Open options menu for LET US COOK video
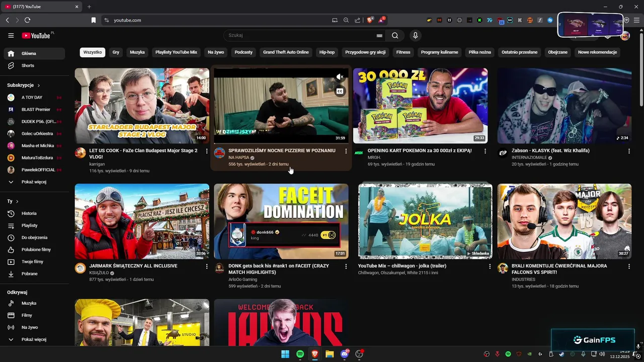 pos(206,151)
